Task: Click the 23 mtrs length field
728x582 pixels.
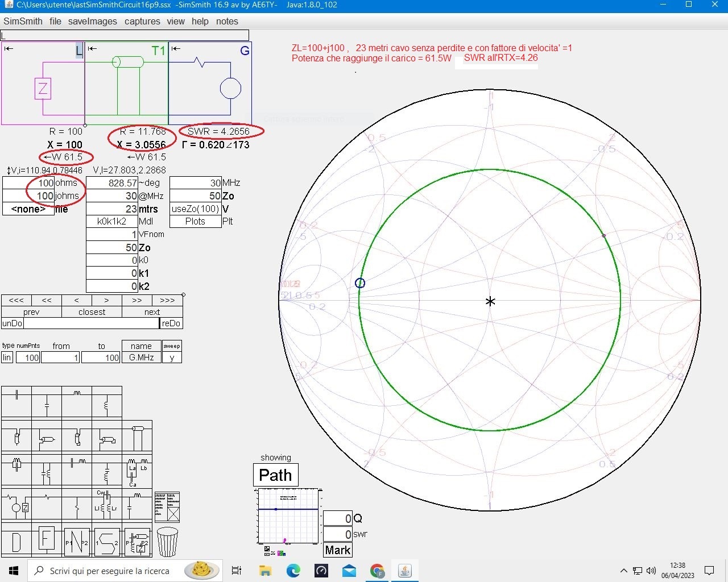Action: pos(112,209)
